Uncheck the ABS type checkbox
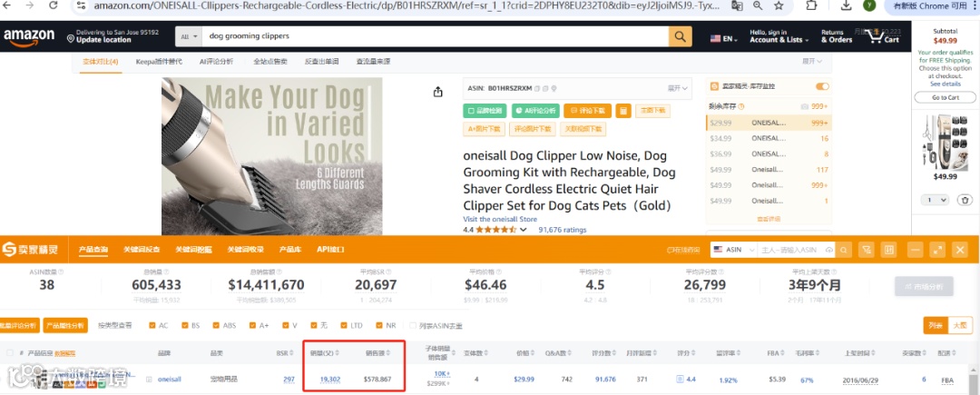Image resolution: width=980 pixels, height=395 pixels. (x=216, y=326)
